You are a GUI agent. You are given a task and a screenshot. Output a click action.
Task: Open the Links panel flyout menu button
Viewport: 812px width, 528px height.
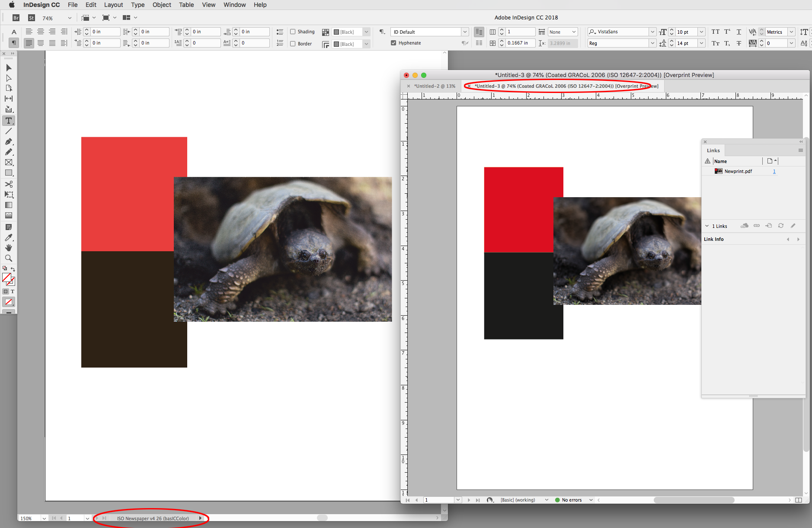coord(801,150)
